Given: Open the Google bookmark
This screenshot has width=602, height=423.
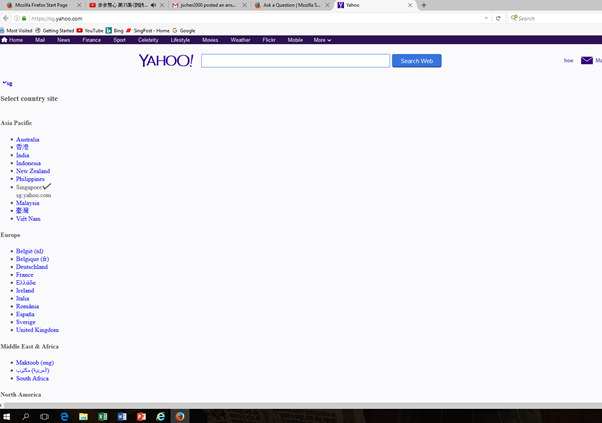Looking at the screenshot, I should [x=184, y=30].
